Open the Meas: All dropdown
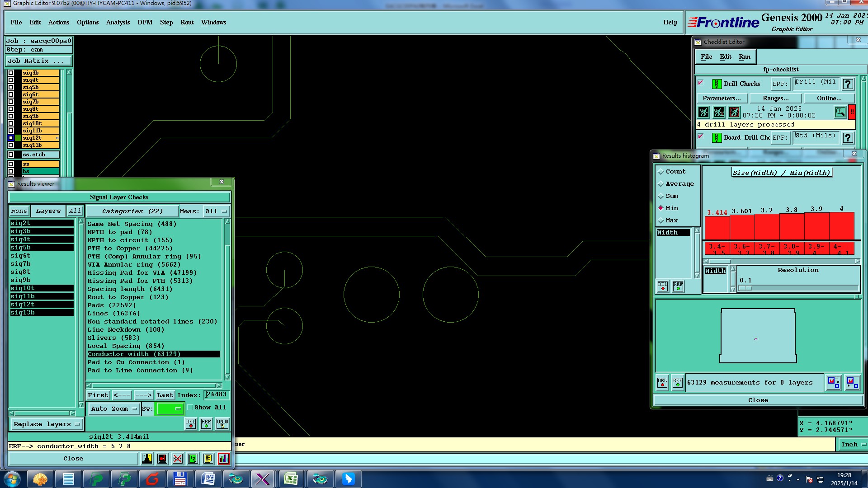Image resolution: width=868 pixels, height=488 pixels. (x=216, y=211)
